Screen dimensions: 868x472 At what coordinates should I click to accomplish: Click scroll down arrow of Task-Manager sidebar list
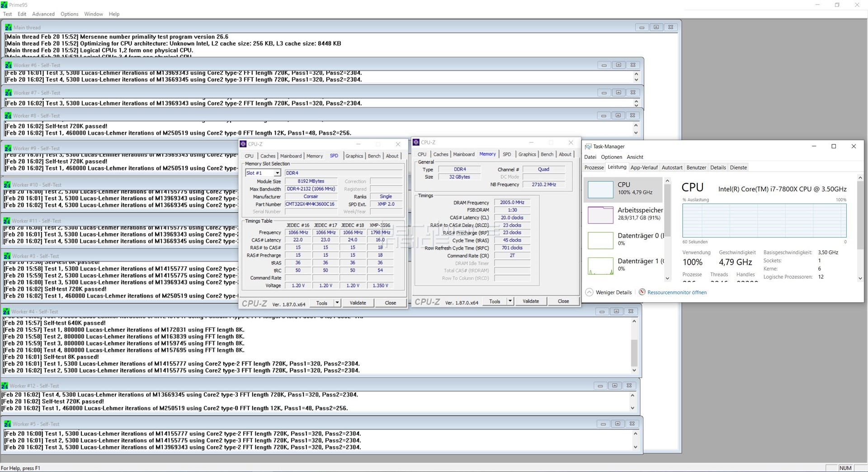(x=667, y=278)
